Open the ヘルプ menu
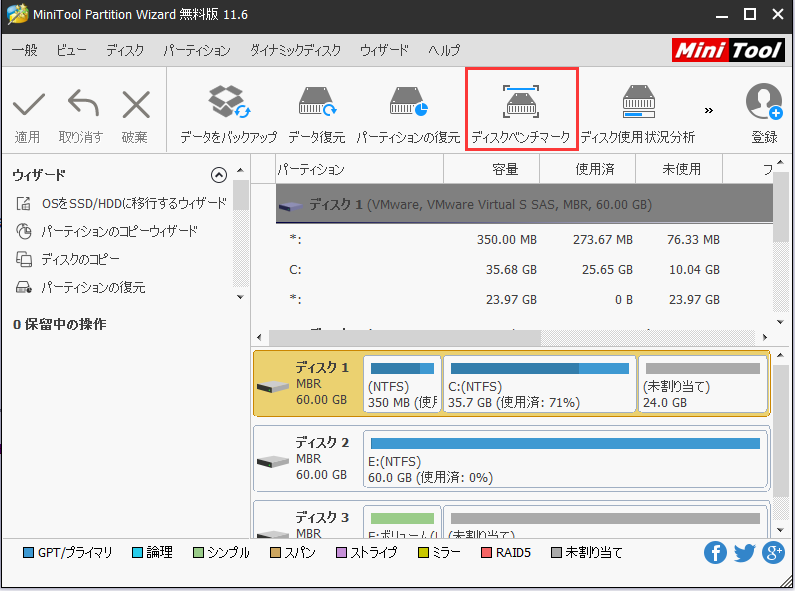795x591 pixels. click(444, 50)
